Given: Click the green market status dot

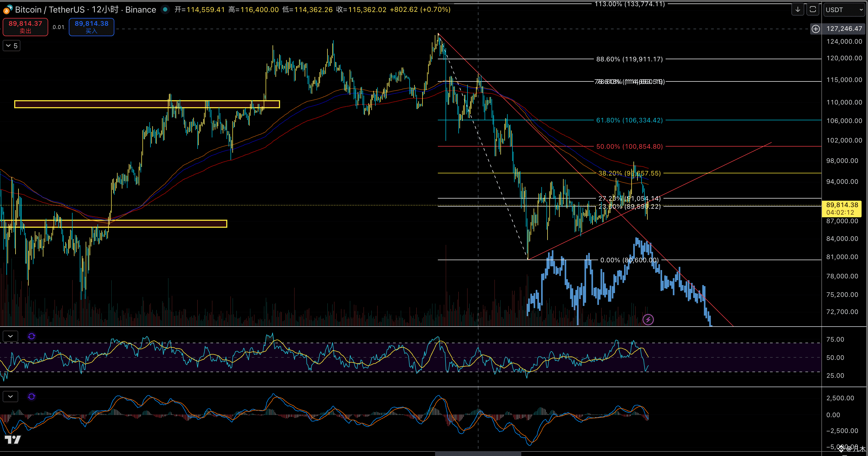Looking at the screenshot, I should pos(165,9).
